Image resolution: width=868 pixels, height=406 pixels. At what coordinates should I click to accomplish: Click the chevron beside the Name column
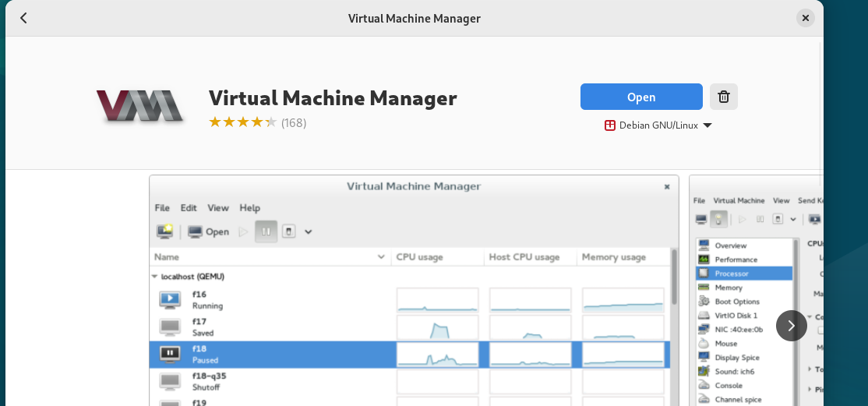tap(381, 257)
